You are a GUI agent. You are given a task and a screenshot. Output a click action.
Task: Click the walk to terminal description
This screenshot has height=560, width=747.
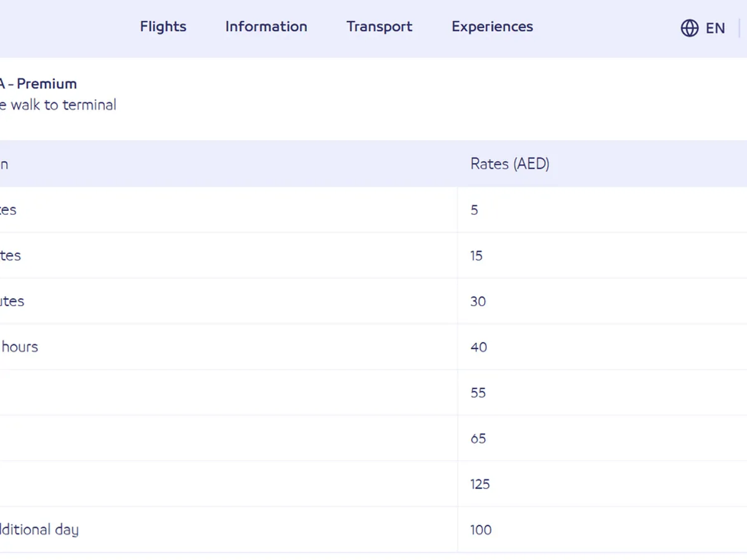(58, 105)
